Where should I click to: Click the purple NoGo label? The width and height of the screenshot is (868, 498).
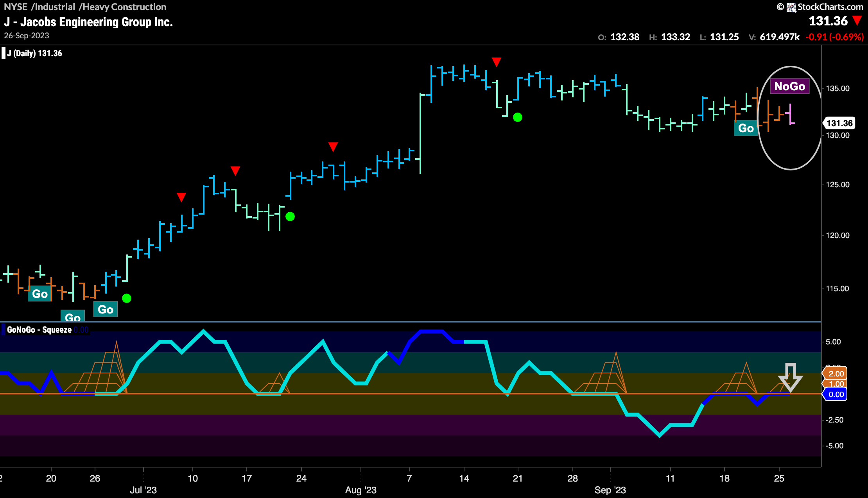(790, 86)
